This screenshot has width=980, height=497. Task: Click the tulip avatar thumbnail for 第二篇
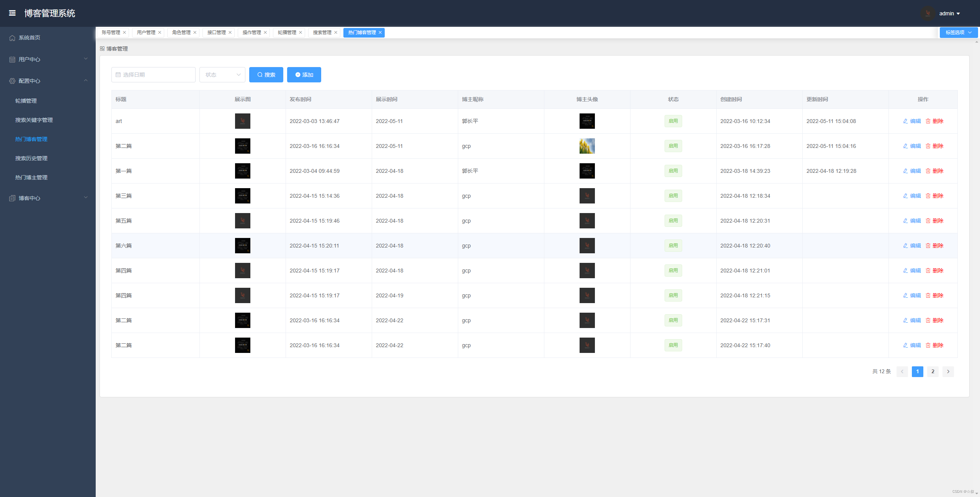[587, 146]
